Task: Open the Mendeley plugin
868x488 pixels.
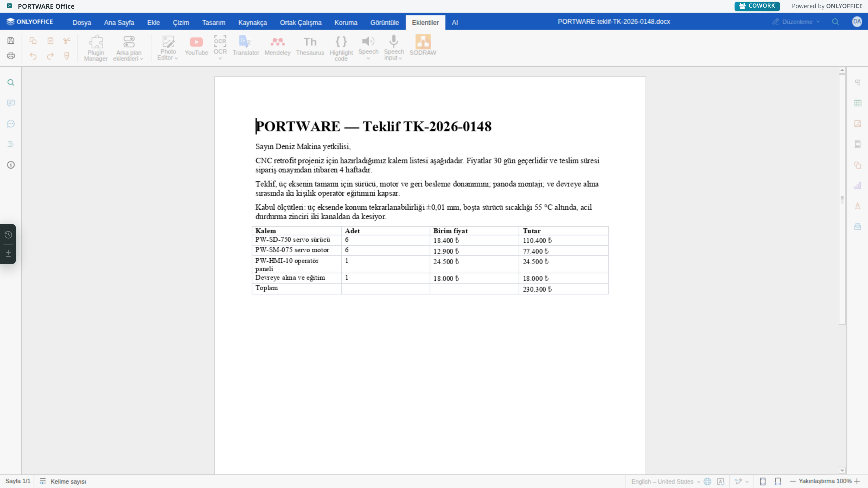Action: 277,46
